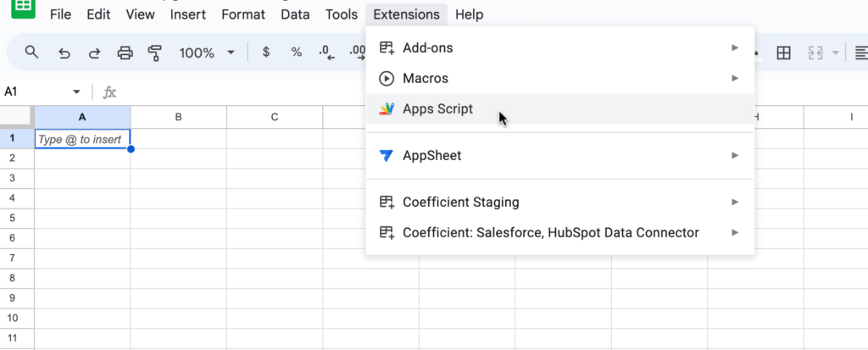Open the Insert menu
The height and width of the screenshot is (350, 868).
187,14
